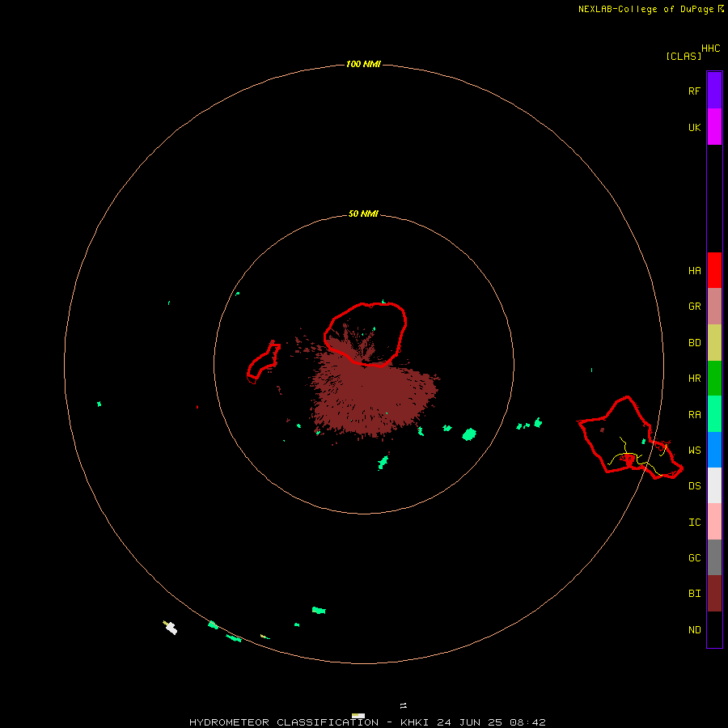Click the GC gray legend swatch
This screenshot has width=728, height=728.
(x=714, y=557)
